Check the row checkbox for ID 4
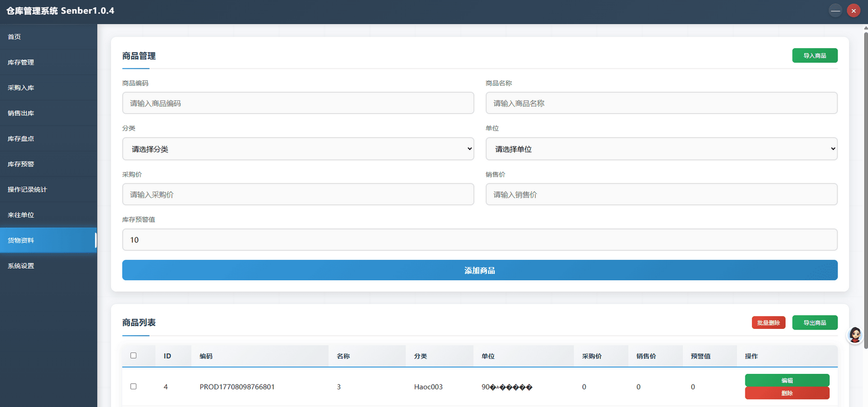The height and width of the screenshot is (407, 868). point(133,386)
